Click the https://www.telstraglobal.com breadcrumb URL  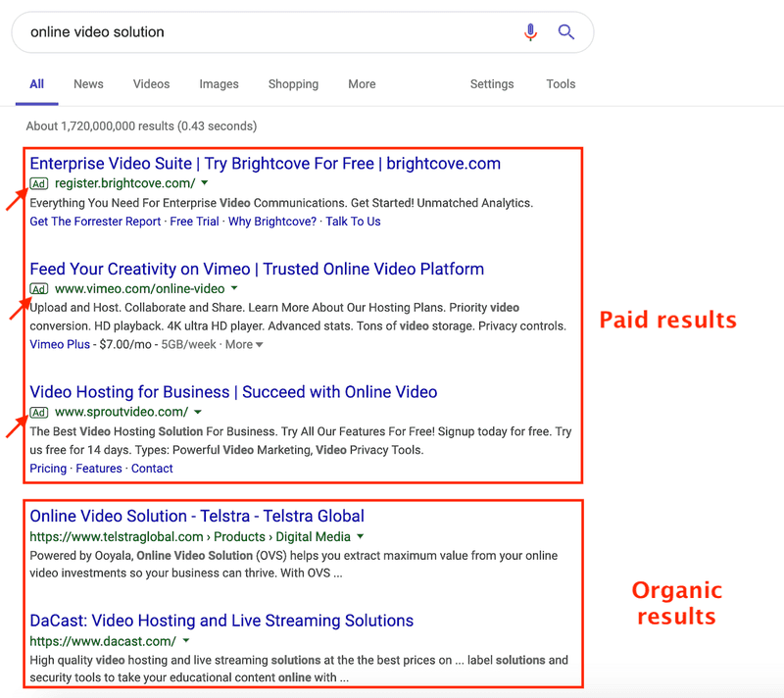(x=116, y=537)
